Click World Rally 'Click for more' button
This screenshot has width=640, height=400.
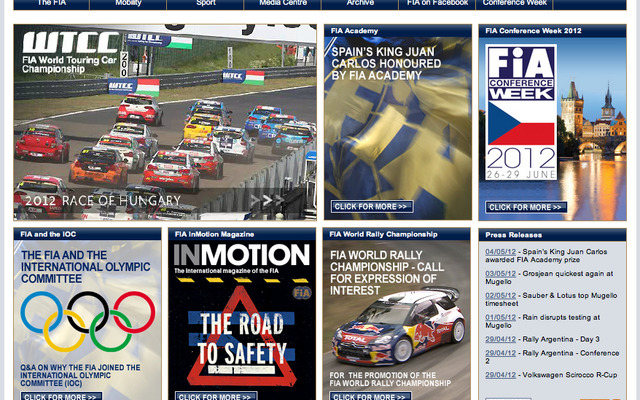coord(370,396)
